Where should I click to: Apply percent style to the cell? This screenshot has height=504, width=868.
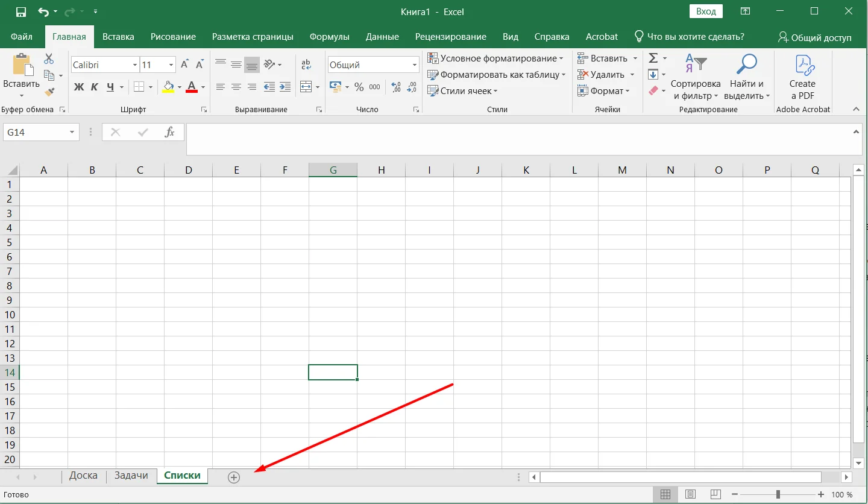[x=359, y=87]
